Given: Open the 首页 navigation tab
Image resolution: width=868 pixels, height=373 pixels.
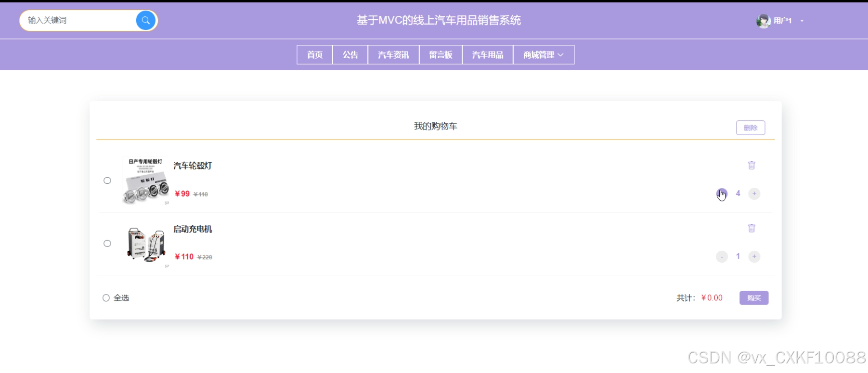Looking at the screenshot, I should pyautogui.click(x=315, y=55).
